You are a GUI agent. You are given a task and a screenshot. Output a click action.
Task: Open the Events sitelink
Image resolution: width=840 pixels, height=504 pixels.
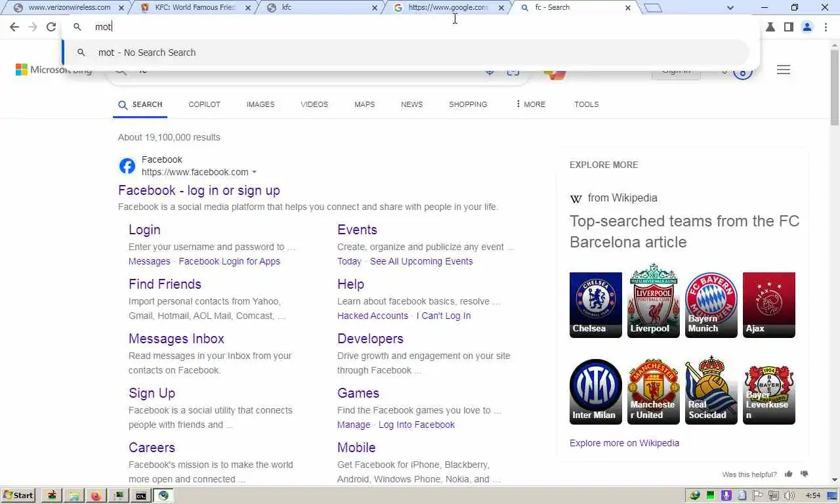click(357, 230)
